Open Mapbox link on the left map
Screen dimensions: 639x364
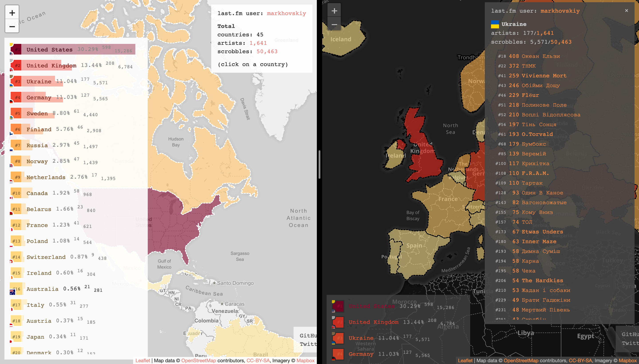point(306,360)
